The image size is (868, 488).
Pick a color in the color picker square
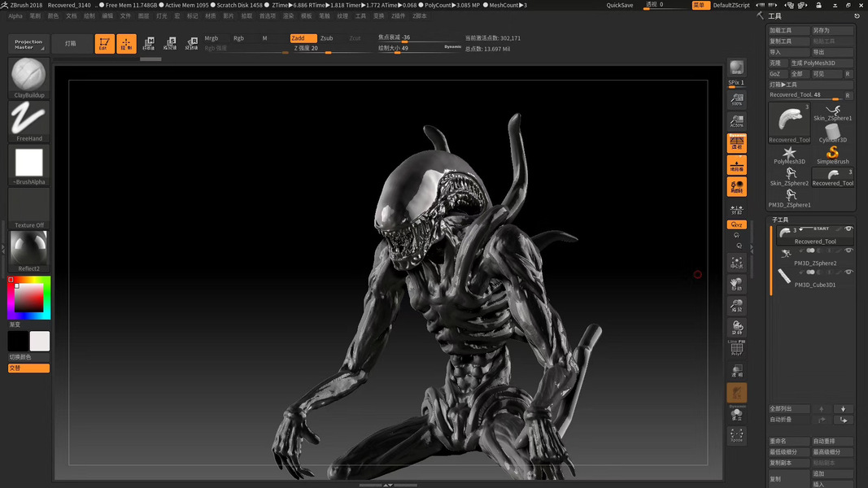point(28,298)
